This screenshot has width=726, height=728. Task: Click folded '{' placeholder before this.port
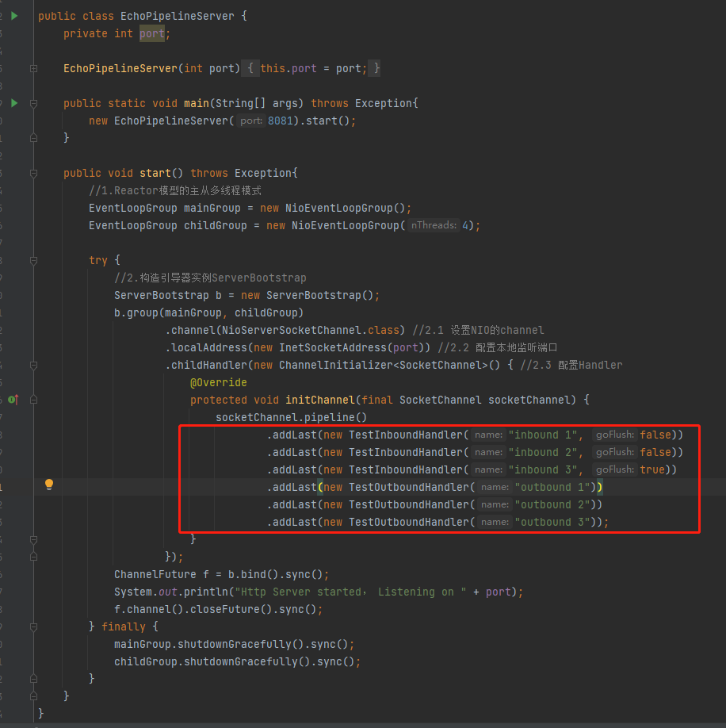[250, 69]
